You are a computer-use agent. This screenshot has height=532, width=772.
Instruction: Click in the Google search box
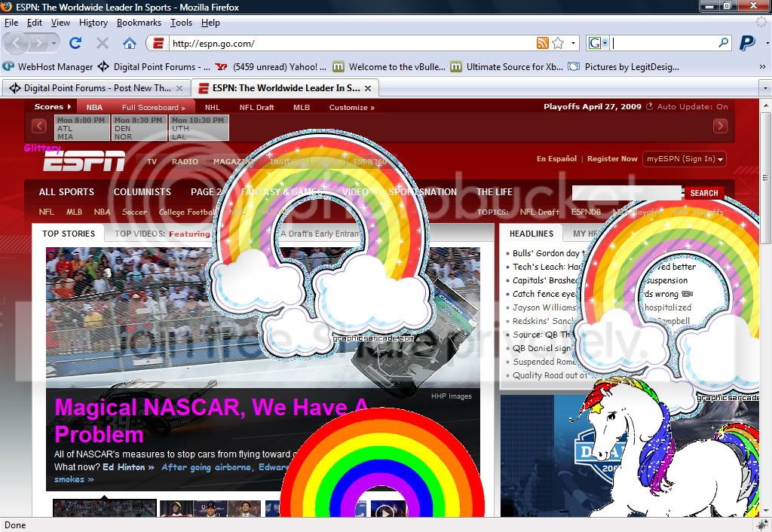click(x=663, y=43)
